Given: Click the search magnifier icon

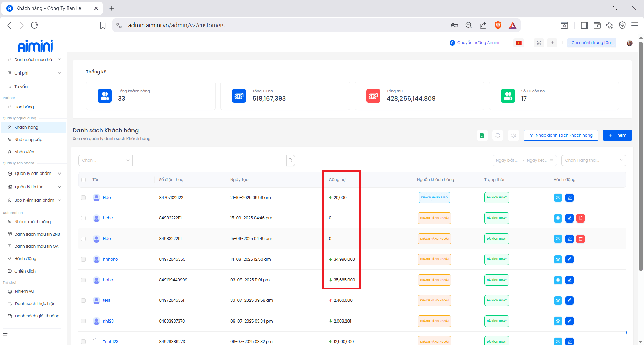Looking at the screenshot, I should click(x=291, y=160).
